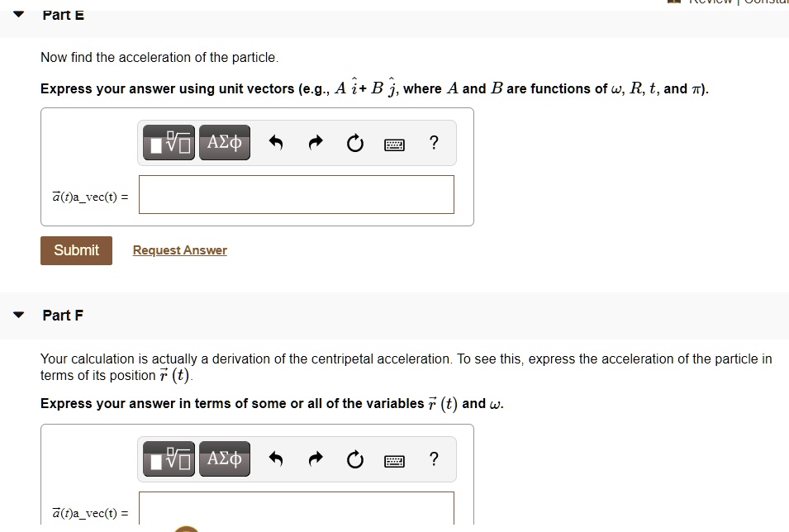The image size is (789, 532).
Task: Undo last entry in Part E equation editor
Action: [x=276, y=142]
